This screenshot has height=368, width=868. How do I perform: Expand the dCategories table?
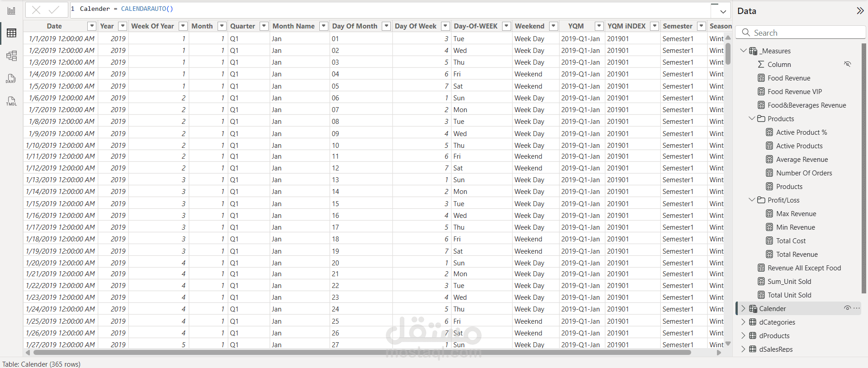pos(743,322)
